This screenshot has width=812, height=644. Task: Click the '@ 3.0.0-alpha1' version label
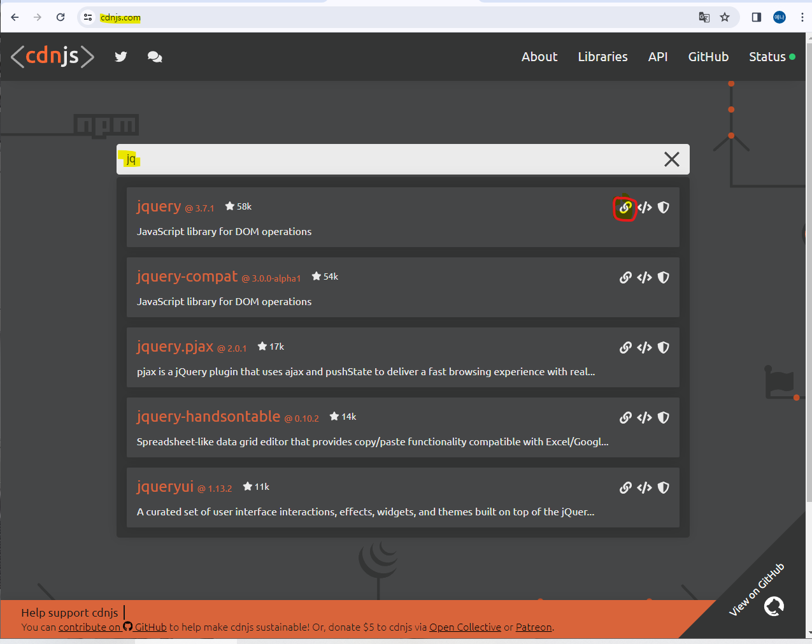point(271,278)
